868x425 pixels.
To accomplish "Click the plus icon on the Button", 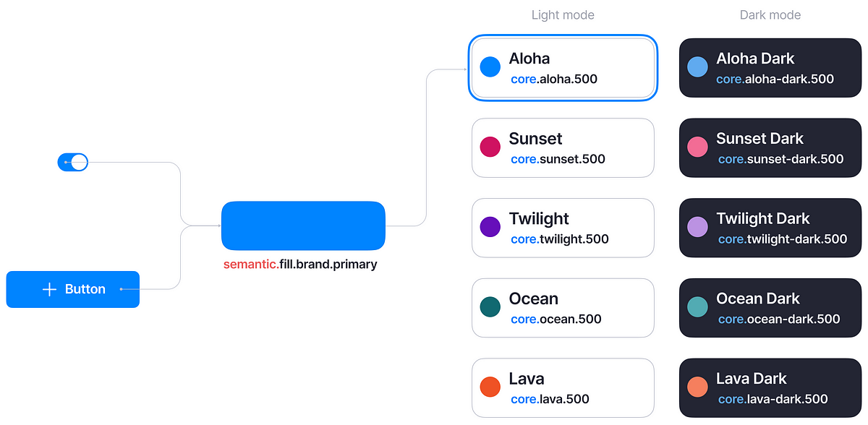I will coord(49,290).
